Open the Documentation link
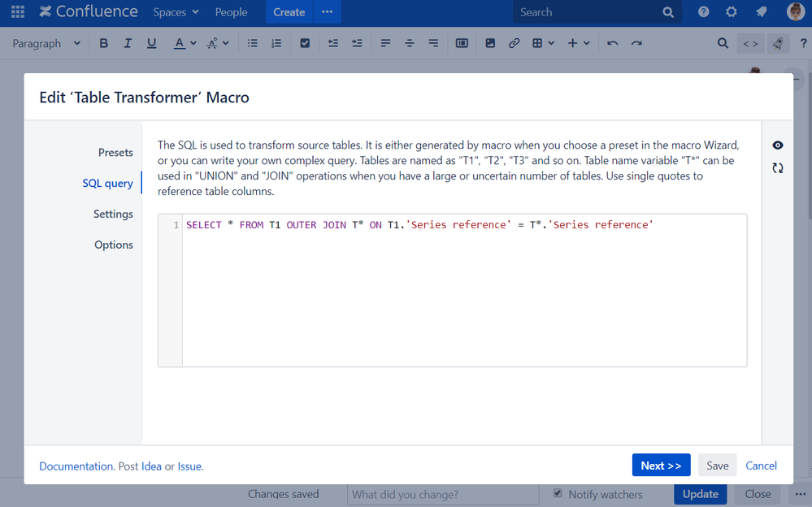 (76, 466)
